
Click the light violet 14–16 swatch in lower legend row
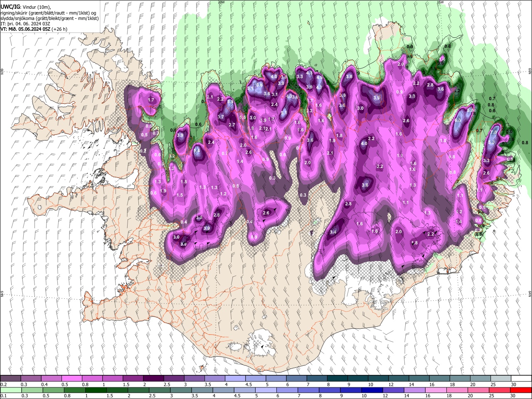[415, 390]
